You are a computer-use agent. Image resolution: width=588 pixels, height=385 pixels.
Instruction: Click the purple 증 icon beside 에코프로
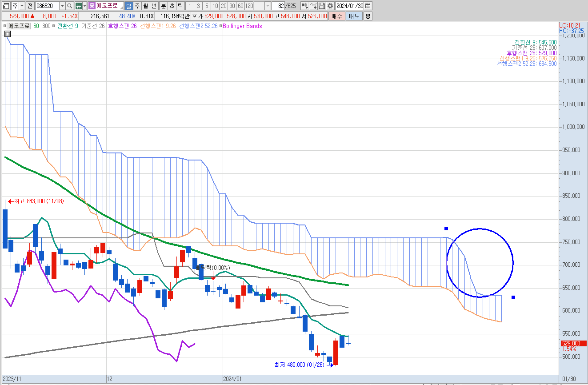pos(92,6)
